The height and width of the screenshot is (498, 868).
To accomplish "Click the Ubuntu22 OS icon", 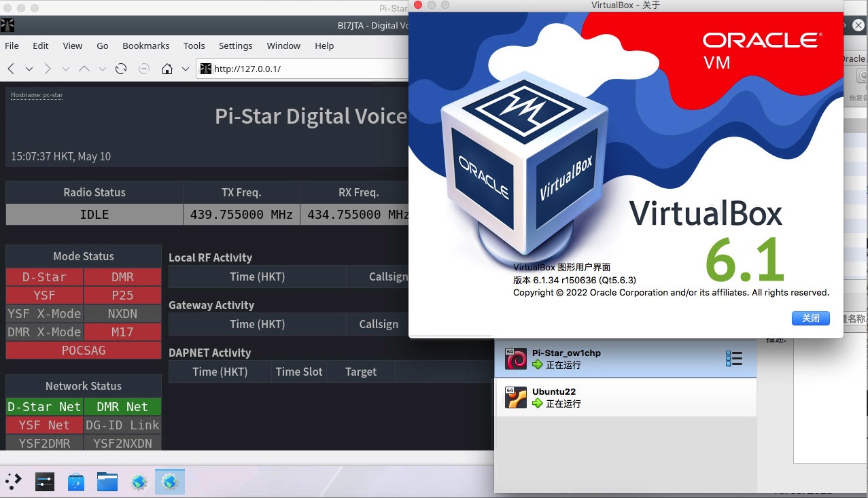I will [x=517, y=397].
